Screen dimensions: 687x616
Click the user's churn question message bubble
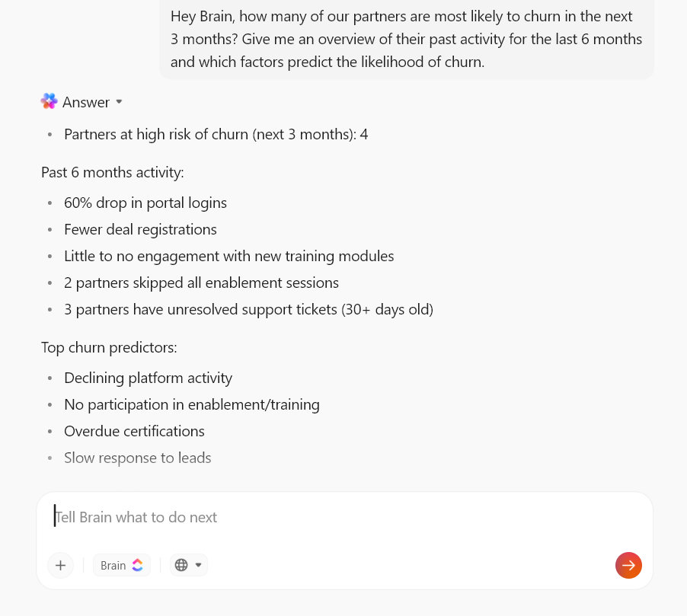(x=406, y=39)
